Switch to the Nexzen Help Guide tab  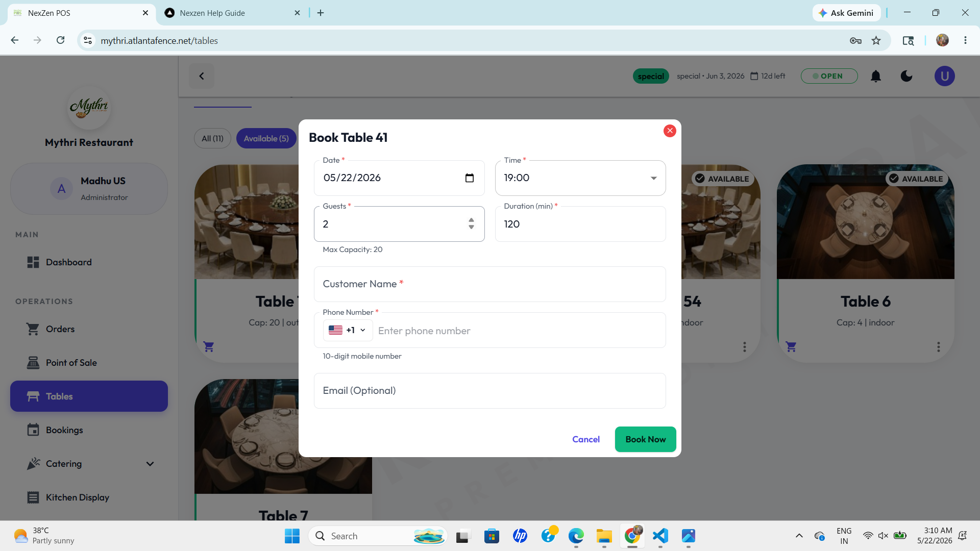tap(212, 13)
